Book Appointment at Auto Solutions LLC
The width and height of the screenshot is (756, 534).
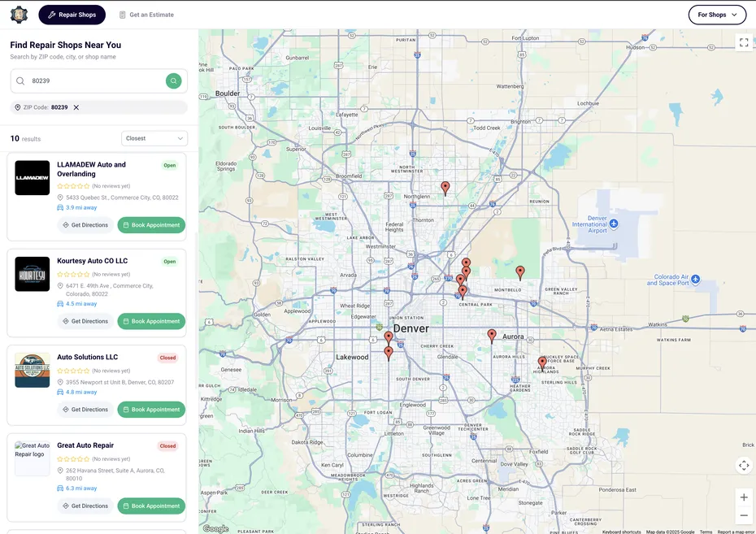click(x=151, y=408)
